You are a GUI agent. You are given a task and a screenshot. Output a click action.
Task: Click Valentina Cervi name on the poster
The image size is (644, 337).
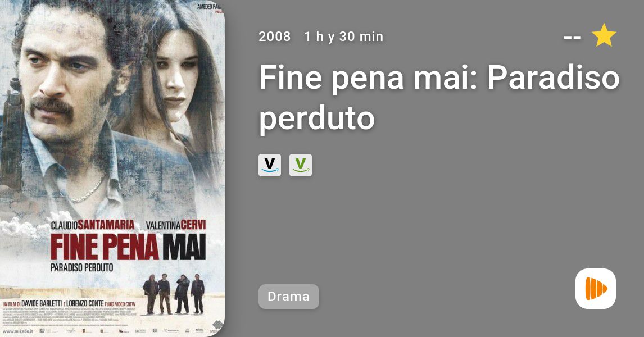pos(176,225)
